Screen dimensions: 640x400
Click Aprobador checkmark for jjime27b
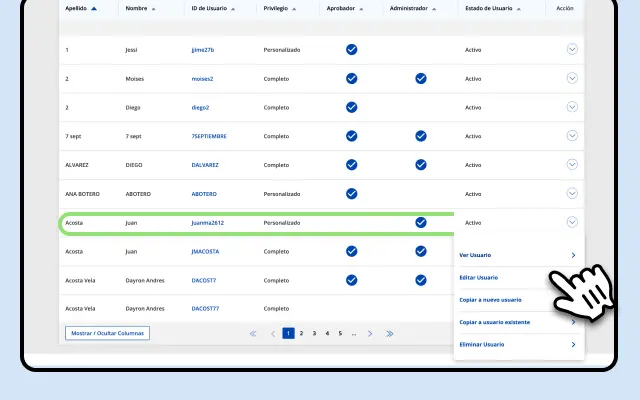pyautogui.click(x=351, y=49)
